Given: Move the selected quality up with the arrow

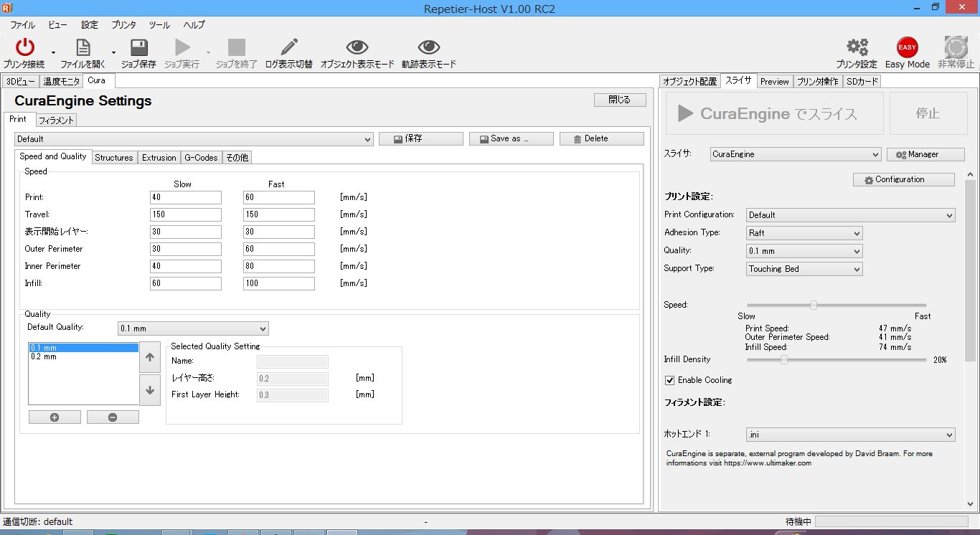Looking at the screenshot, I should [x=150, y=357].
